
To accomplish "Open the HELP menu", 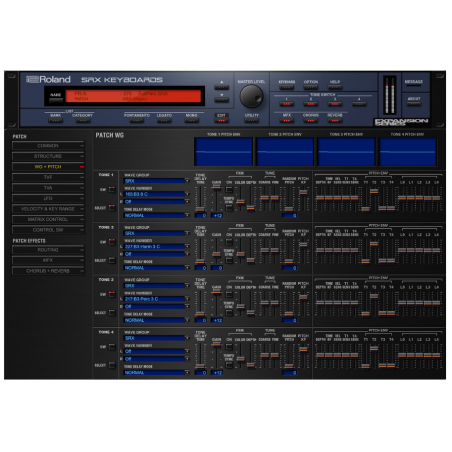I will (335, 87).
